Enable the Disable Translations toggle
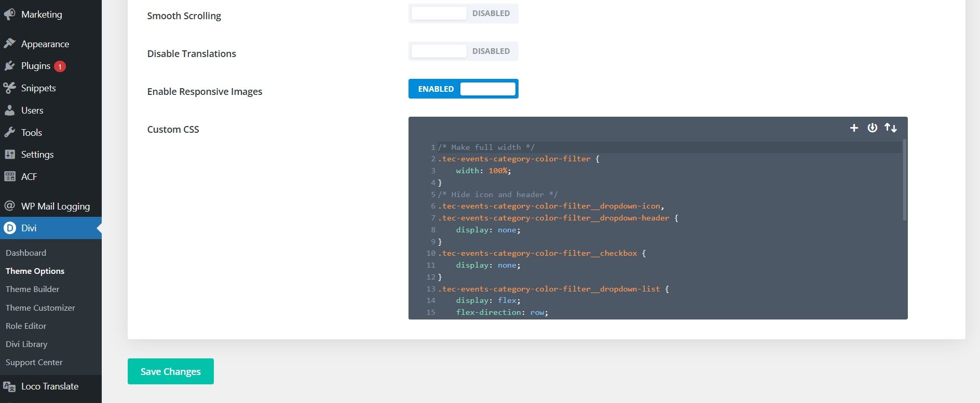This screenshot has height=403, width=980. pos(463,51)
